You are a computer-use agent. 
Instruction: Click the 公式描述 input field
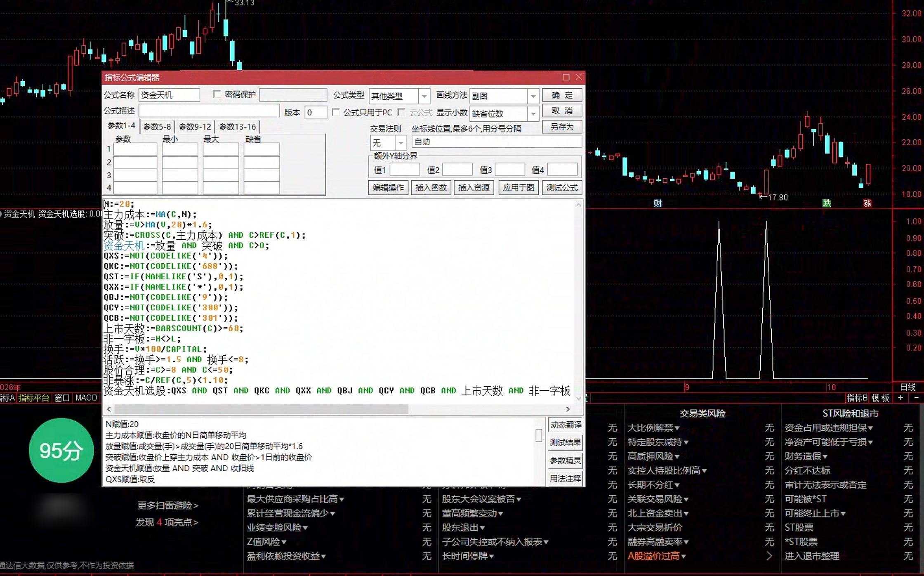209,111
